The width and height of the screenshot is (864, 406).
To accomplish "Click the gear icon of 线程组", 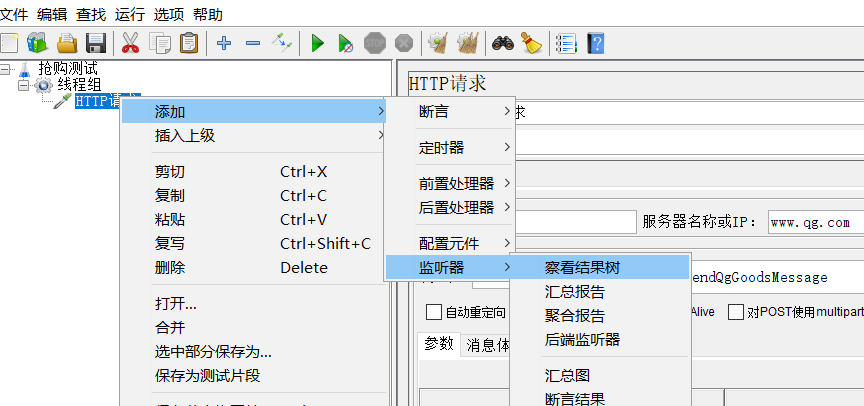I will (x=44, y=85).
